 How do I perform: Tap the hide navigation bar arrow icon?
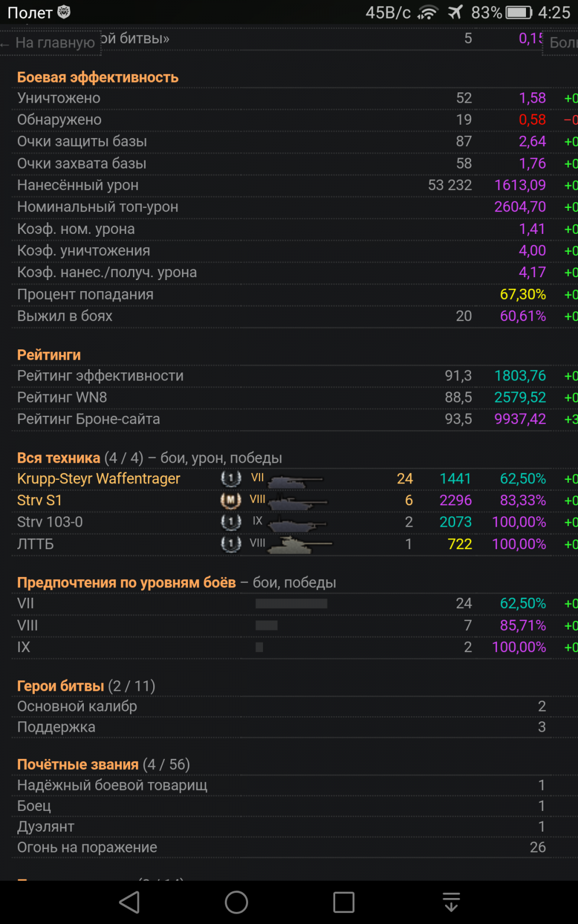(x=451, y=902)
